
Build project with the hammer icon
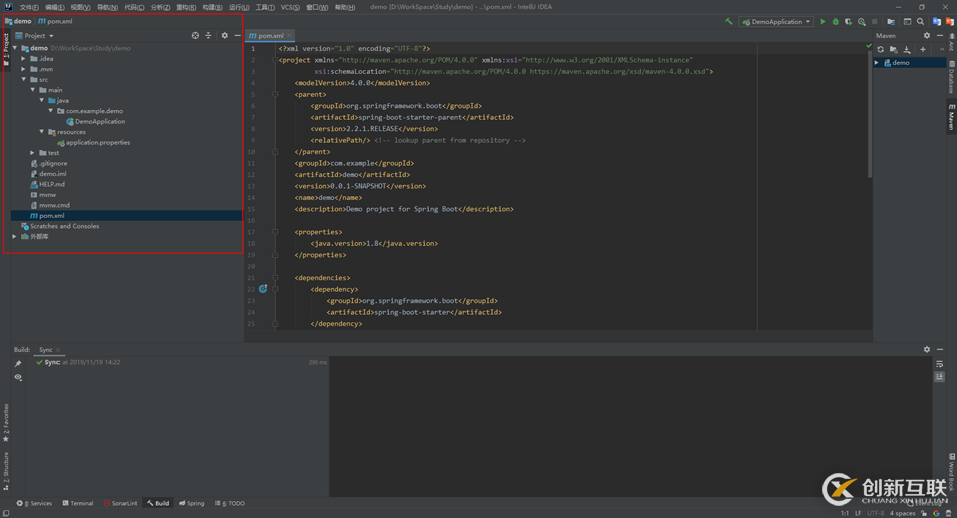coord(729,21)
